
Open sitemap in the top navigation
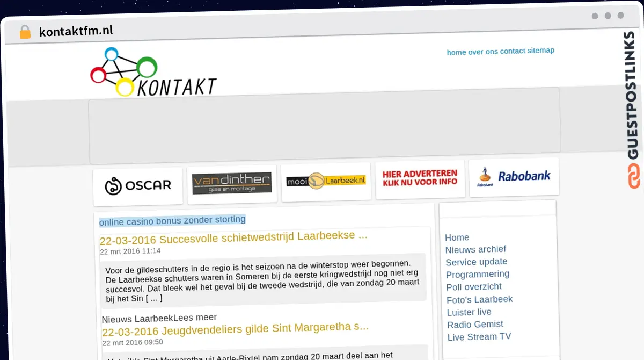[540, 51]
